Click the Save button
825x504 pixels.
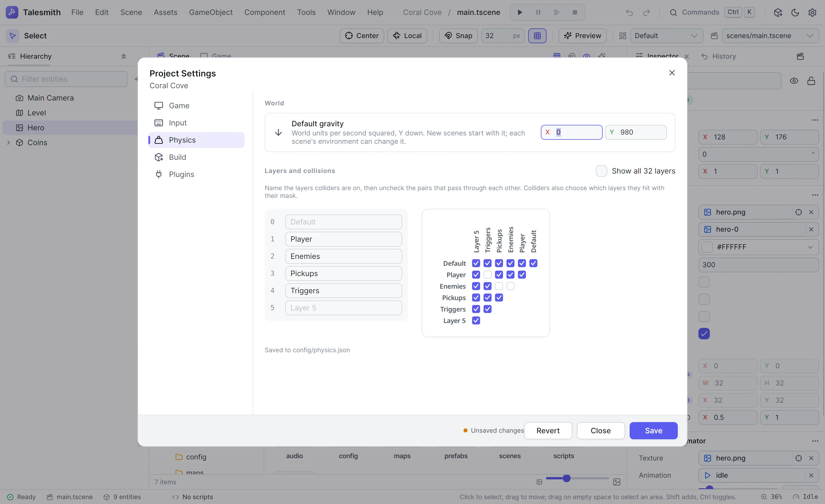(653, 431)
